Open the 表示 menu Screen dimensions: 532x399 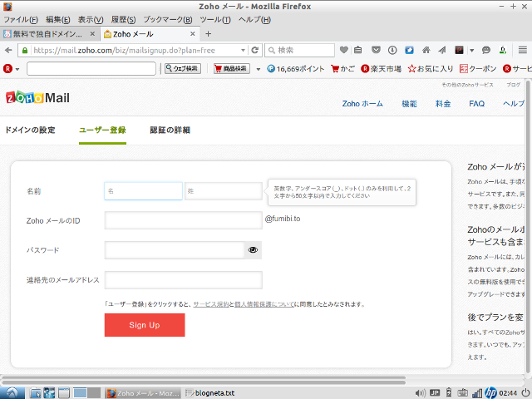coord(91,20)
